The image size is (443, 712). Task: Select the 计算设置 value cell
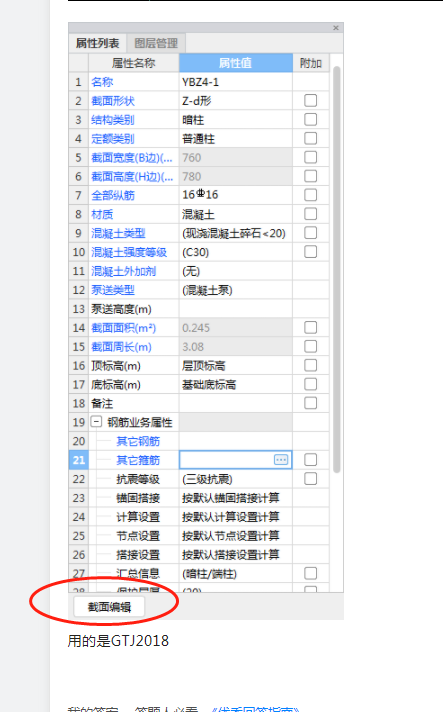pyautogui.click(x=236, y=517)
